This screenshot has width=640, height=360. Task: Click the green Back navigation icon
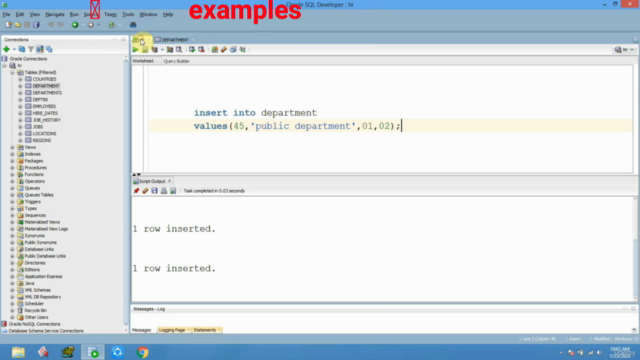75,25
